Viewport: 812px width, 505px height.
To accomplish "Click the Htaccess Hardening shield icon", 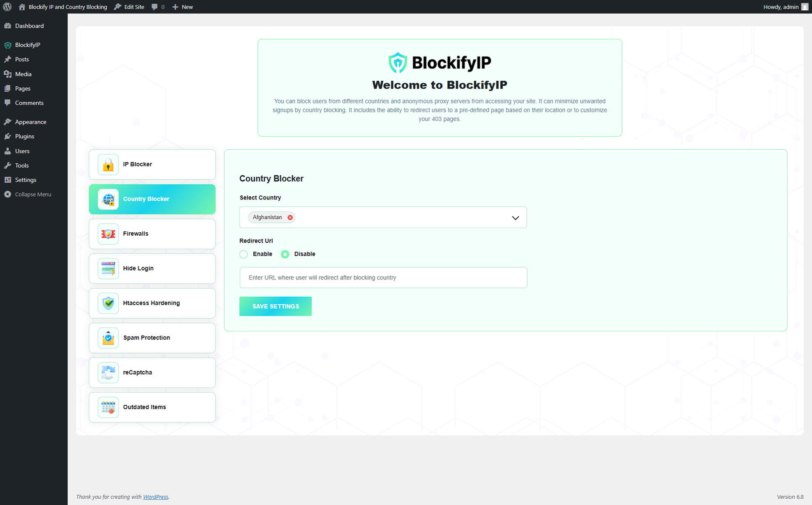I will click(x=108, y=303).
